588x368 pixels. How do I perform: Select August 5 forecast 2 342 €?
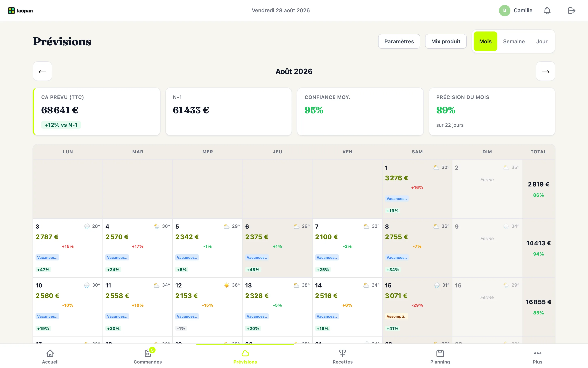[187, 237]
